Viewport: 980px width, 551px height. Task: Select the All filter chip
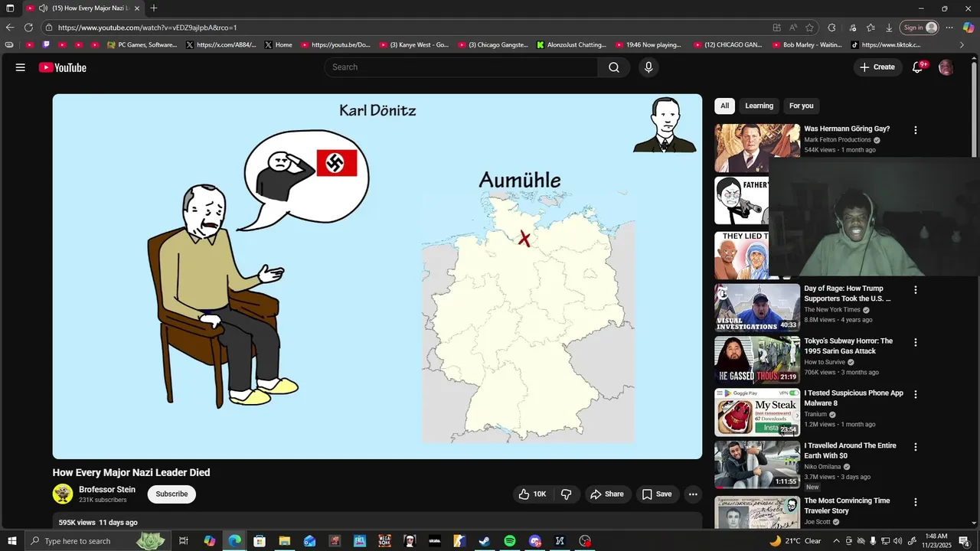724,106
